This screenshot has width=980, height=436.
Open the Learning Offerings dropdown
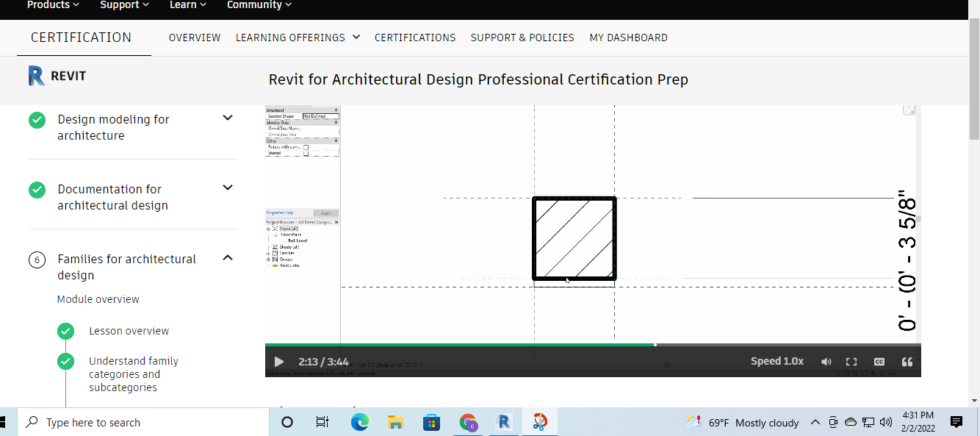tap(298, 37)
